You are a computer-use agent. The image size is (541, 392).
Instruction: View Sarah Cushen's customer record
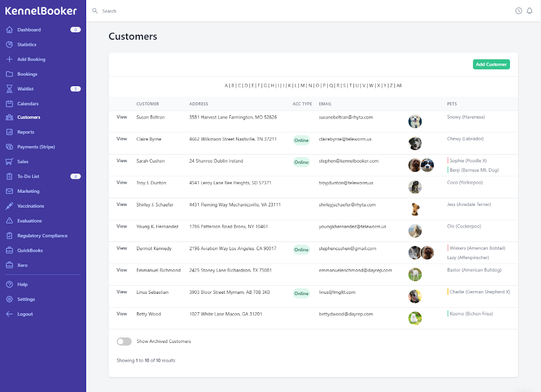point(122,161)
